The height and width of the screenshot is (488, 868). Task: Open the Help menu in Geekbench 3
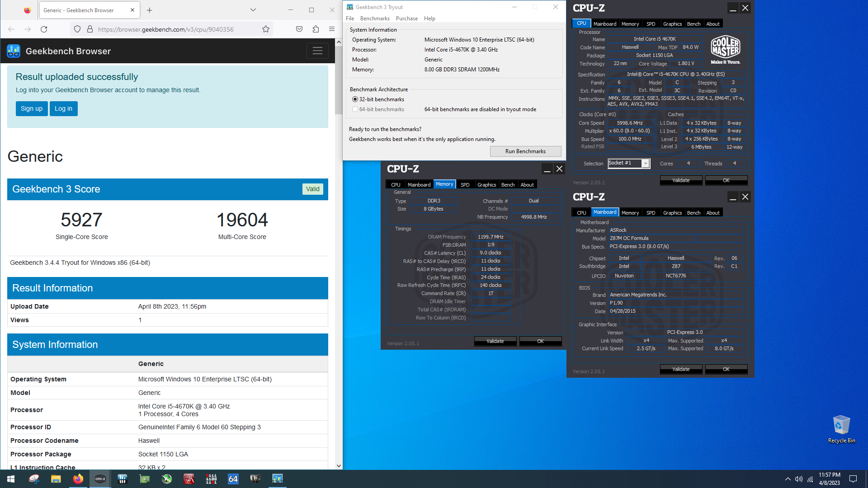[x=429, y=19]
